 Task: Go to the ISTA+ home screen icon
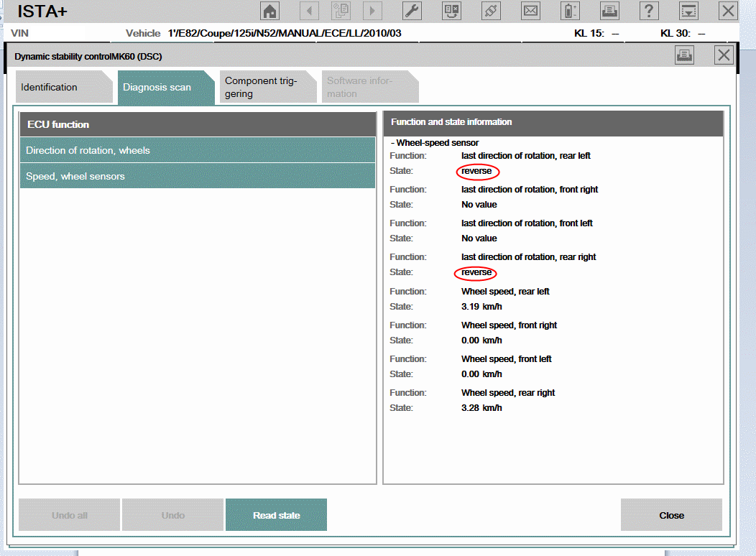(269, 11)
